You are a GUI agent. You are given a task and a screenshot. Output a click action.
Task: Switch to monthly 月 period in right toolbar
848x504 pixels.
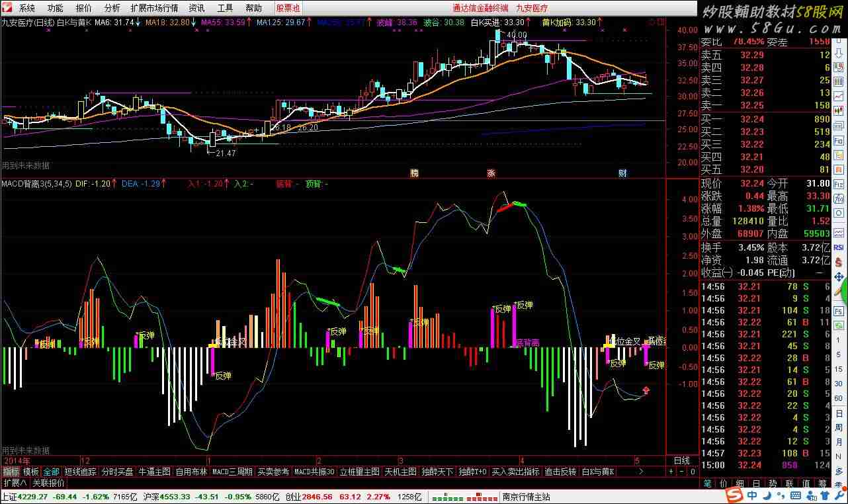[838, 442]
